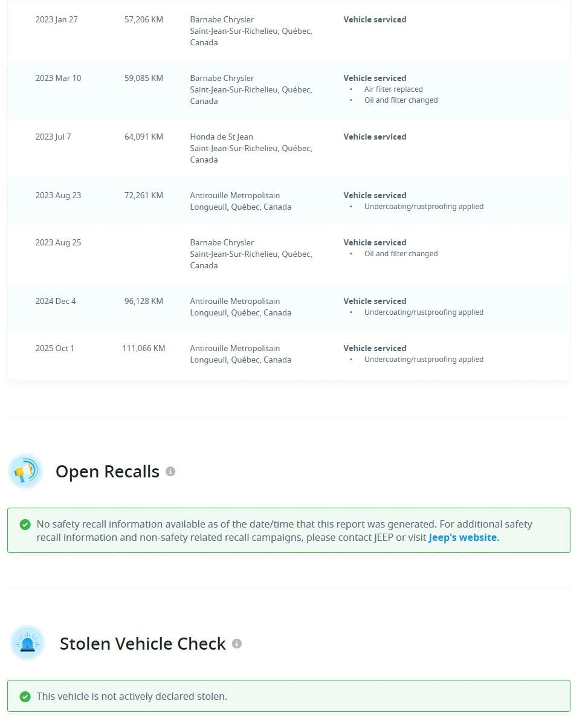Click Oil and filter changed on Aug 25
The image size is (588, 727).
click(x=401, y=254)
